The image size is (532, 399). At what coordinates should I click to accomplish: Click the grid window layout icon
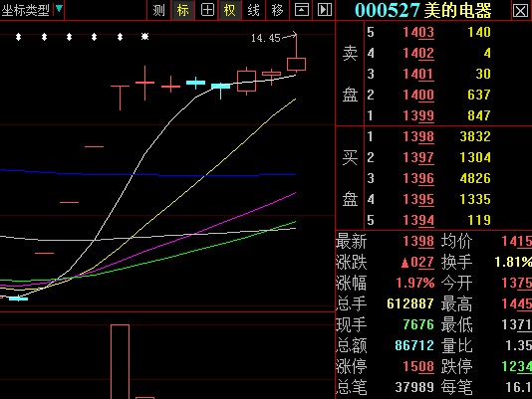207,10
